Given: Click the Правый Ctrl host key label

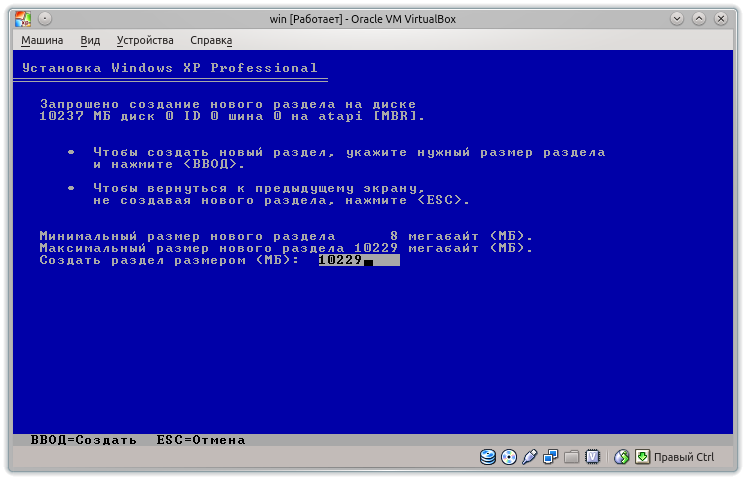Looking at the screenshot, I should (684, 457).
